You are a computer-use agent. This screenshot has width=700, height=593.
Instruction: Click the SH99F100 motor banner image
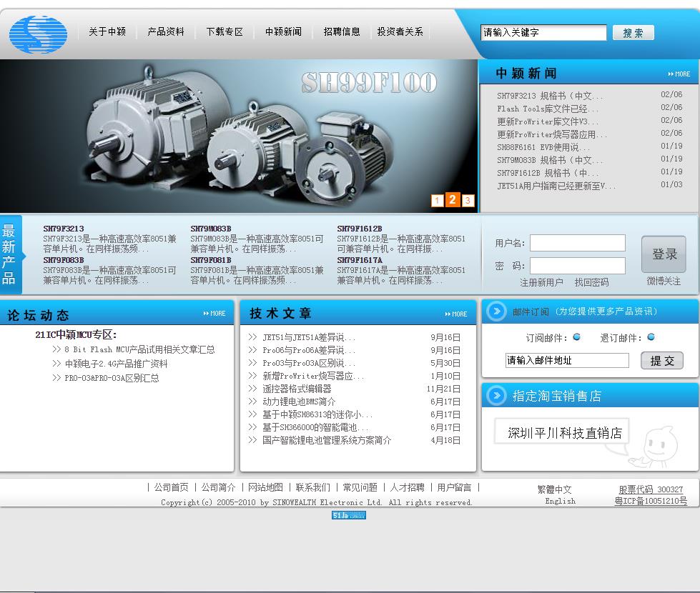pos(239,136)
